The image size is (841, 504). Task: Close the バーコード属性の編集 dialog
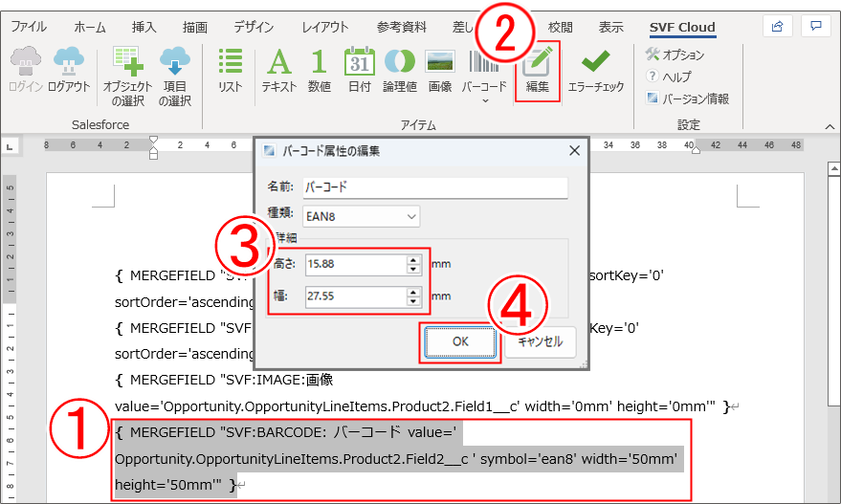coord(574,151)
